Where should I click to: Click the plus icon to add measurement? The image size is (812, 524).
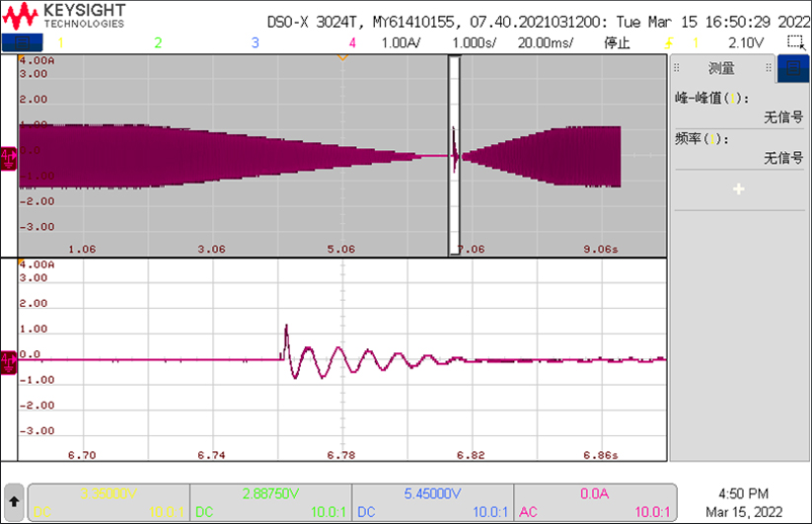(x=738, y=189)
